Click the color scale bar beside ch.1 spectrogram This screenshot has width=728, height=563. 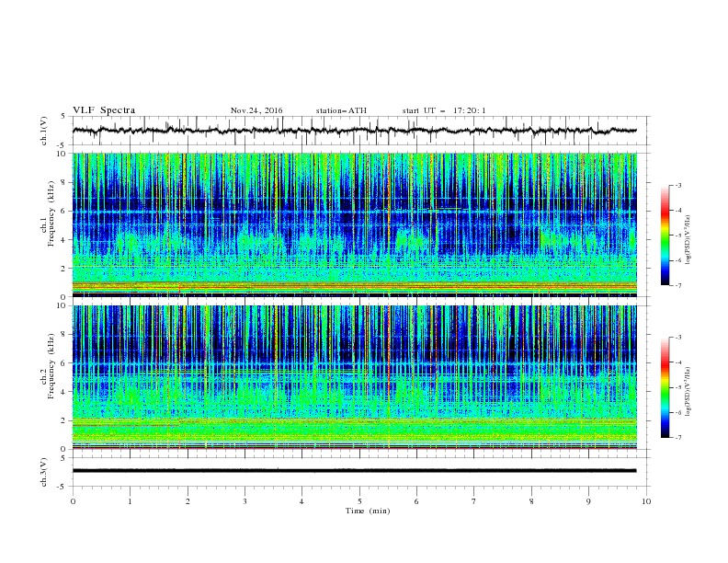pos(665,236)
